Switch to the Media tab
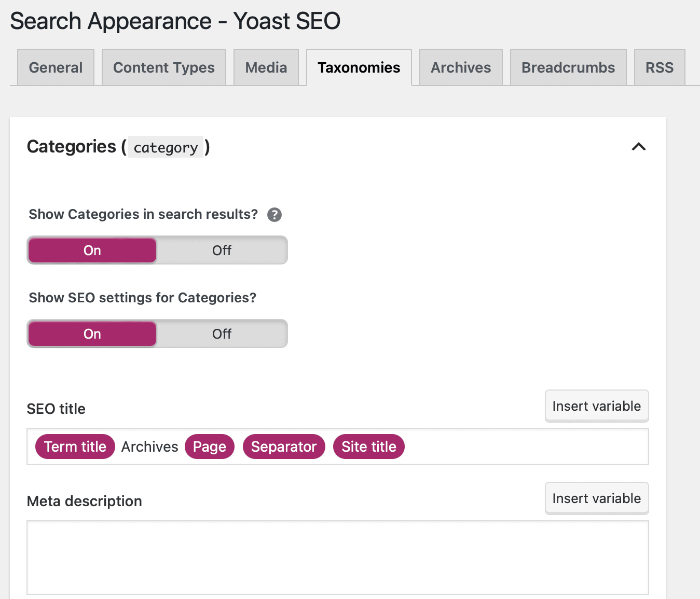The height and width of the screenshot is (599, 700). pos(266,67)
